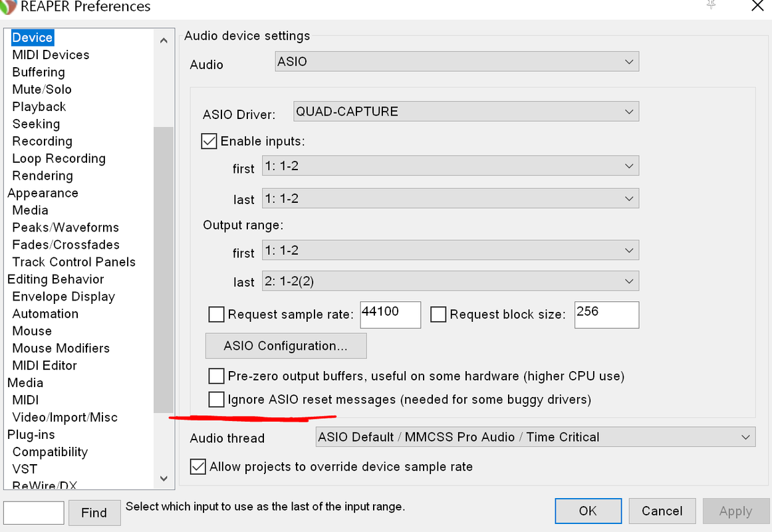The image size is (772, 532).
Task: Open the Loop Recording preferences page
Action: (x=59, y=158)
